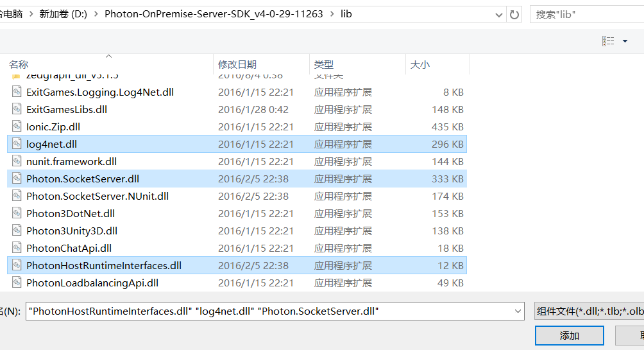Select ExitGamesLibs.dll file name
The height and width of the screenshot is (350, 644).
(x=67, y=109)
